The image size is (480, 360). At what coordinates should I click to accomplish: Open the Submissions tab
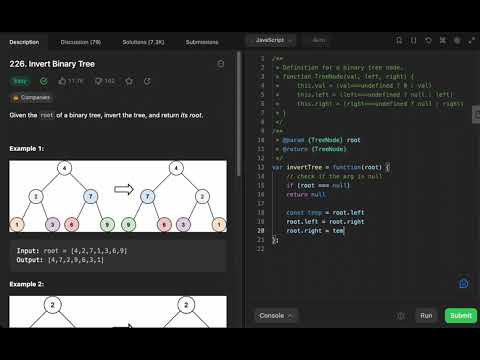pyautogui.click(x=202, y=42)
